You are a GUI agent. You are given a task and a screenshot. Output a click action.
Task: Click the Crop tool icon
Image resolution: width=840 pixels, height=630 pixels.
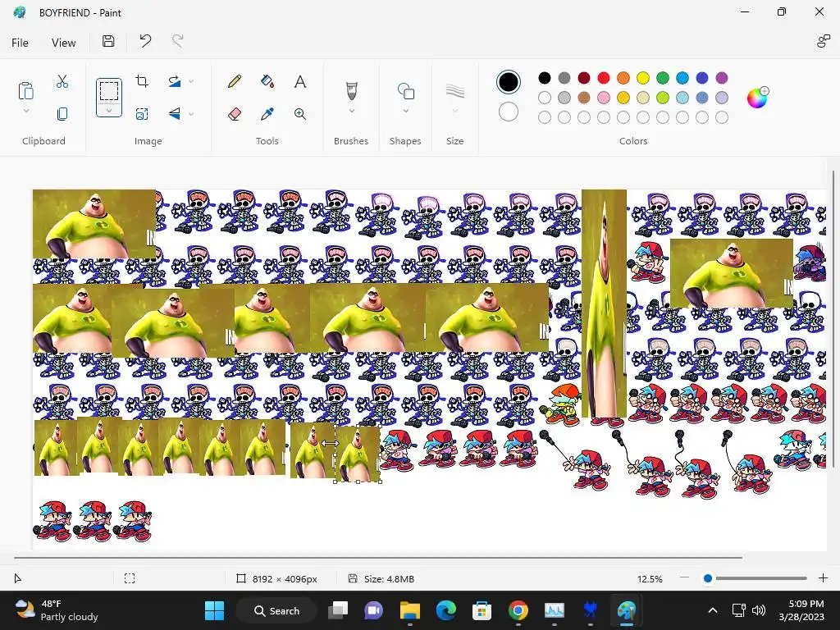point(142,81)
